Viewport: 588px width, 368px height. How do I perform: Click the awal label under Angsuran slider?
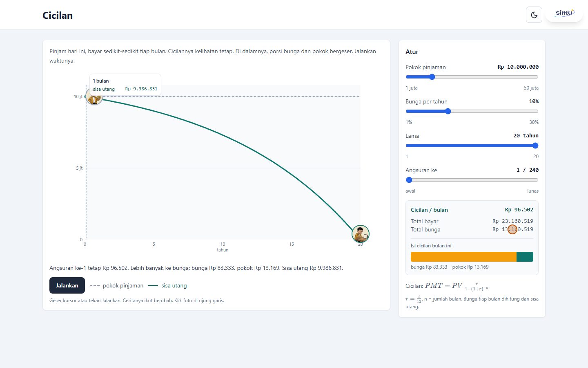(x=410, y=191)
